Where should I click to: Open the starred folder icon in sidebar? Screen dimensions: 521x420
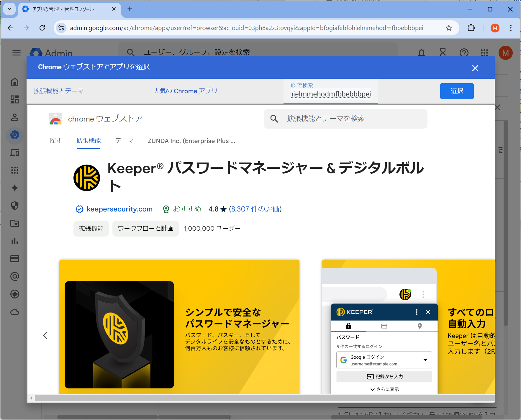(15, 223)
